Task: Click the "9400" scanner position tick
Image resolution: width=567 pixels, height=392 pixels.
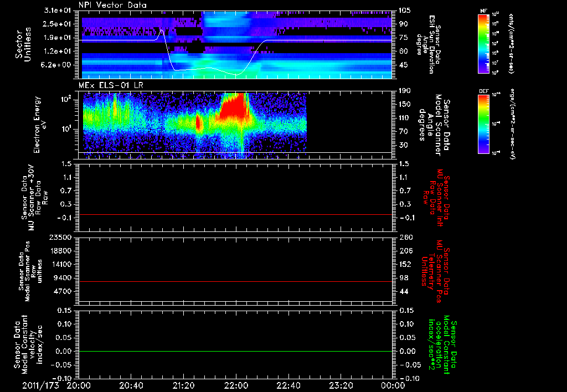Action: (x=63, y=278)
